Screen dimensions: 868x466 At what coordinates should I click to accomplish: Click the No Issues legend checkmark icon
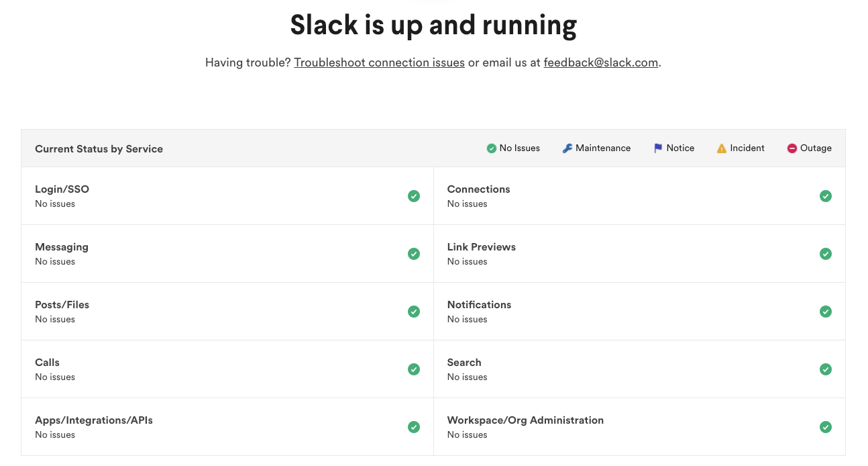pos(492,148)
